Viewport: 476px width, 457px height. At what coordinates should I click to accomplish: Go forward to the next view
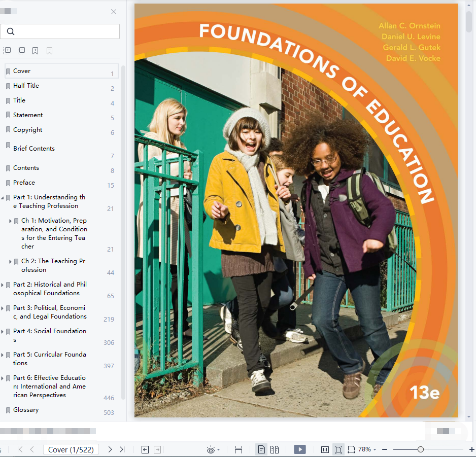[157, 449]
